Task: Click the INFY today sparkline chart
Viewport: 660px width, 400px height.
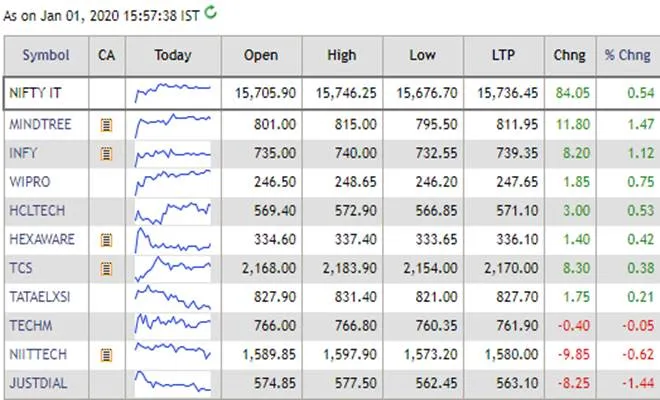Action: pyautogui.click(x=173, y=154)
